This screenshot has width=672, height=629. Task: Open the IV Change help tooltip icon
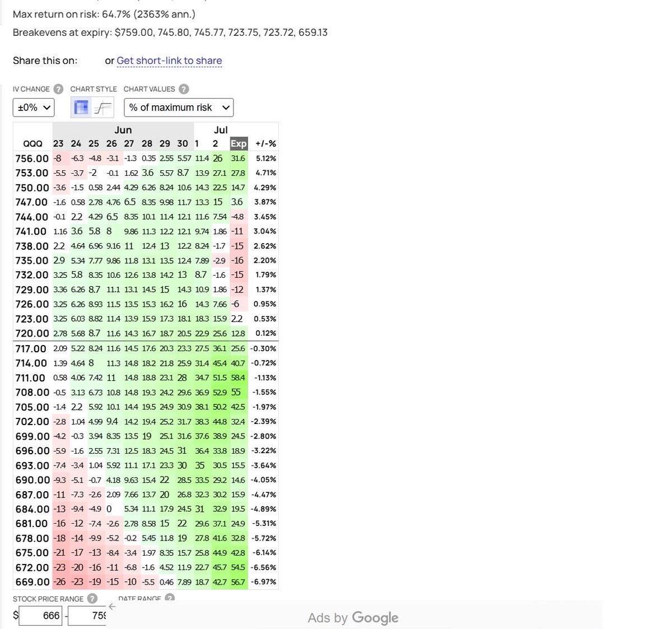click(x=58, y=89)
